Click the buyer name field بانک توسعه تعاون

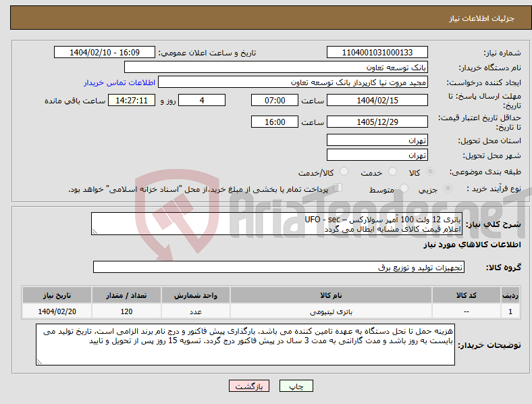pos(276,67)
